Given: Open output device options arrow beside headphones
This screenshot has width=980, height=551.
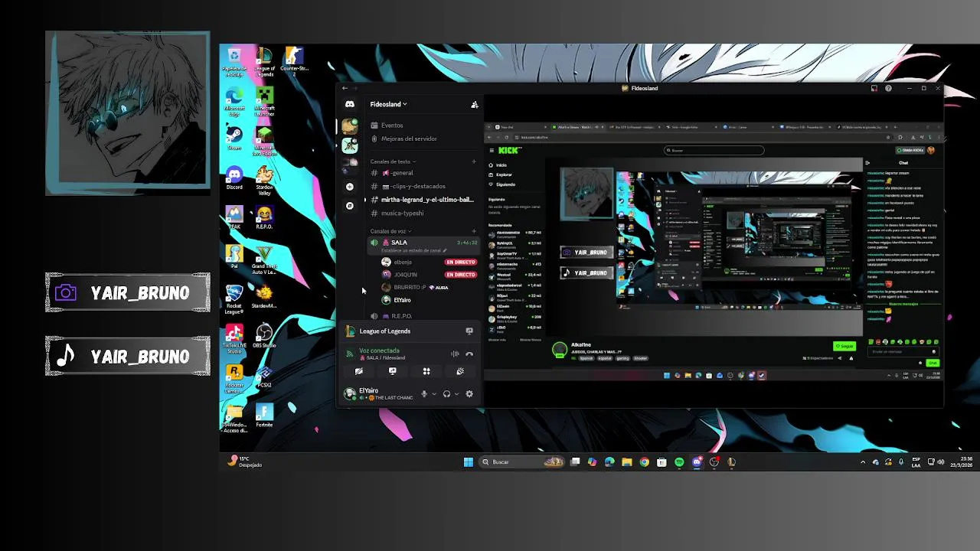Looking at the screenshot, I should pyautogui.click(x=456, y=394).
